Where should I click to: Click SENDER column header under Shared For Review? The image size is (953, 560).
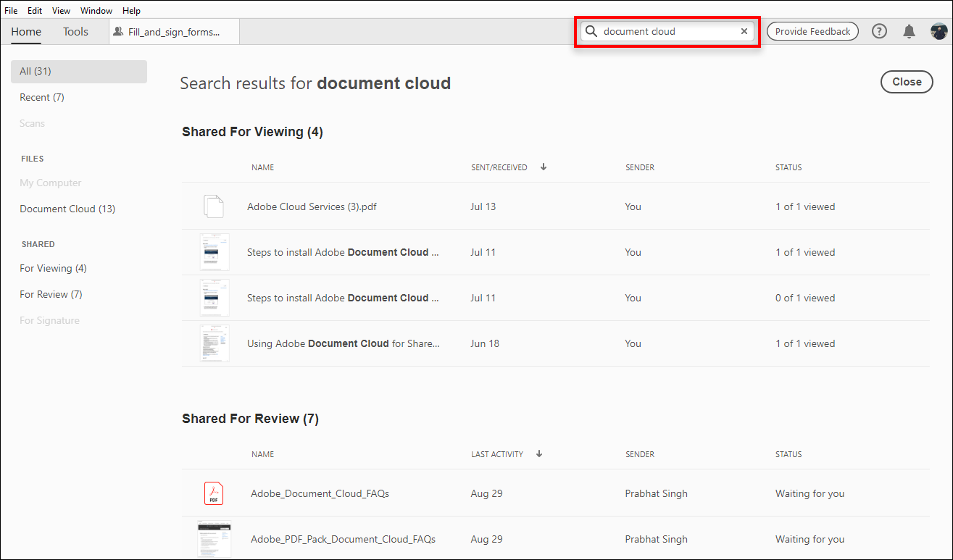click(640, 454)
